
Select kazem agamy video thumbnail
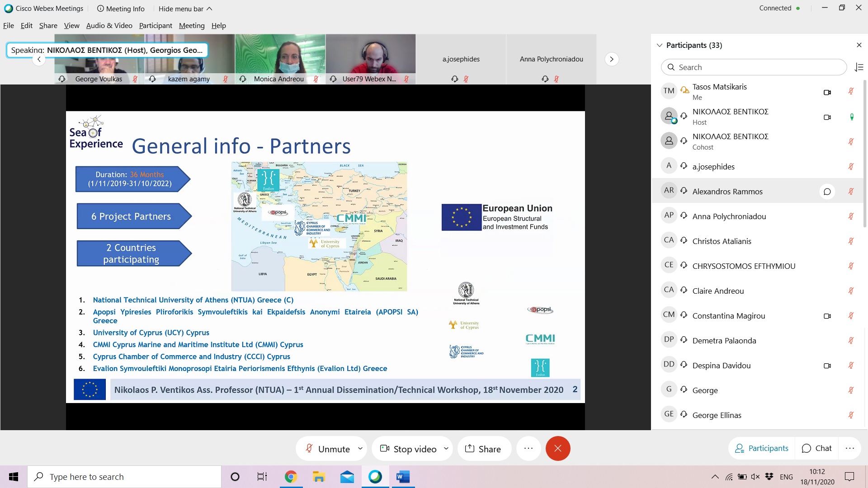pos(190,59)
